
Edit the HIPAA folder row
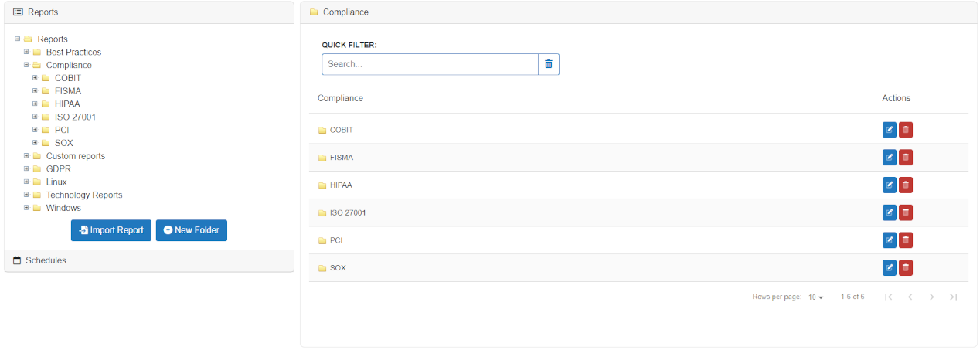pyautogui.click(x=890, y=185)
